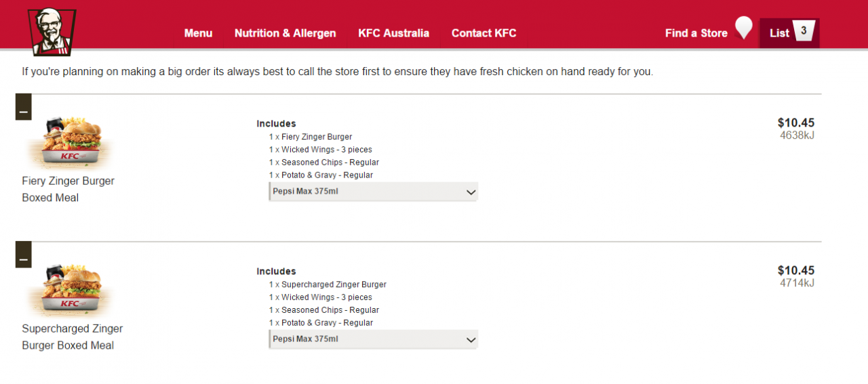Screen dimensions: 868x384
Task: Click the KFC Colonel Sanders logo
Action: click(52, 32)
